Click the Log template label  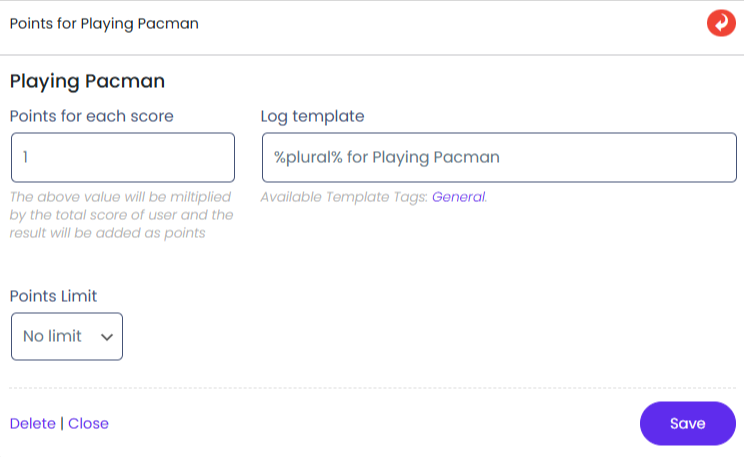pyautogui.click(x=312, y=116)
